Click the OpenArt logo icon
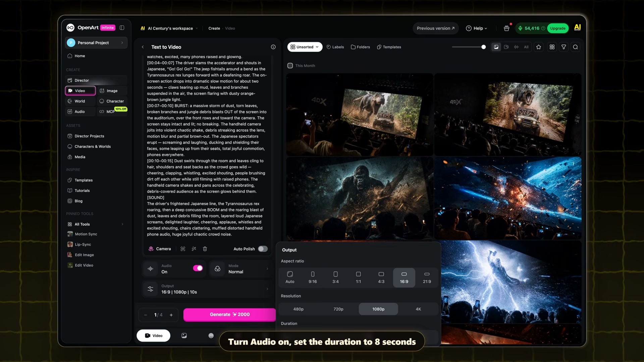This screenshot has height=362, width=644. click(x=70, y=28)
